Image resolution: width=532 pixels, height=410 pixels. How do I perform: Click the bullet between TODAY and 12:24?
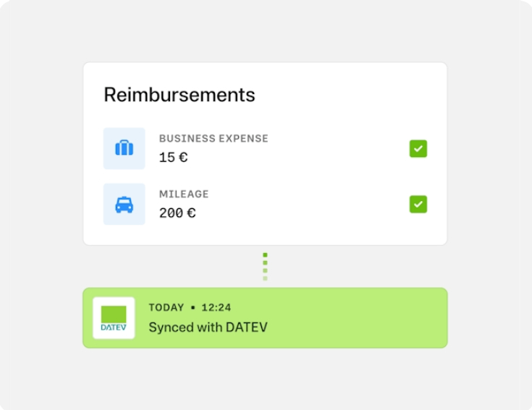point(193,308)
